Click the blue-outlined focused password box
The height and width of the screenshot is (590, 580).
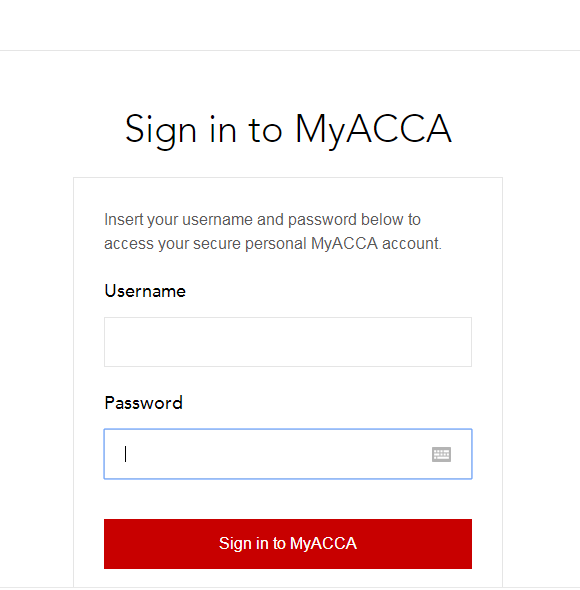point(288,454)
